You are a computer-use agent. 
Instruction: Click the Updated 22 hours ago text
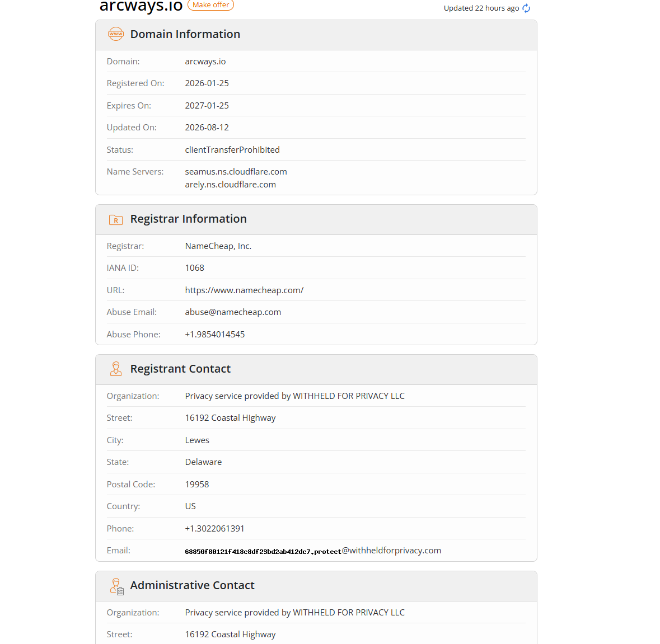click(481, 8)
